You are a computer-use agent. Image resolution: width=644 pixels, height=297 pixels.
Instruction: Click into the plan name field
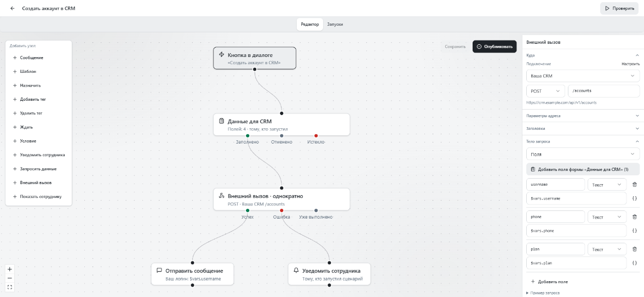(x=556, y=249)
